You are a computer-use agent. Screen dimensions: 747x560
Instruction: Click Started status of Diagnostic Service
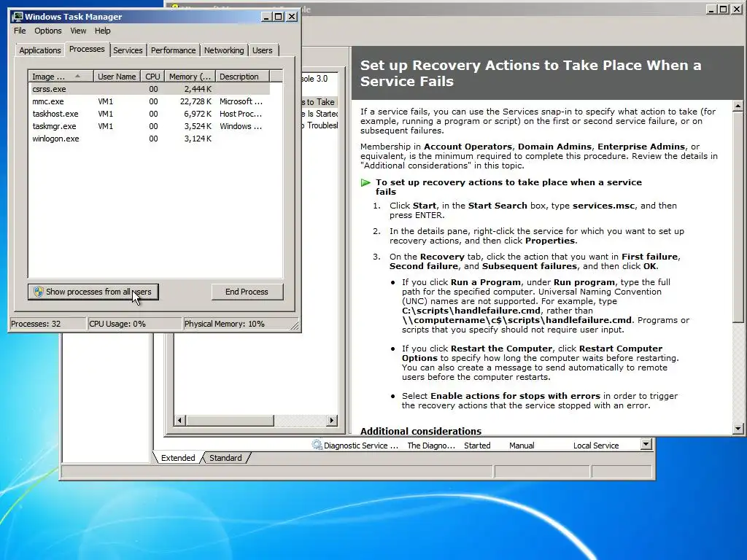tap(477, 446)
